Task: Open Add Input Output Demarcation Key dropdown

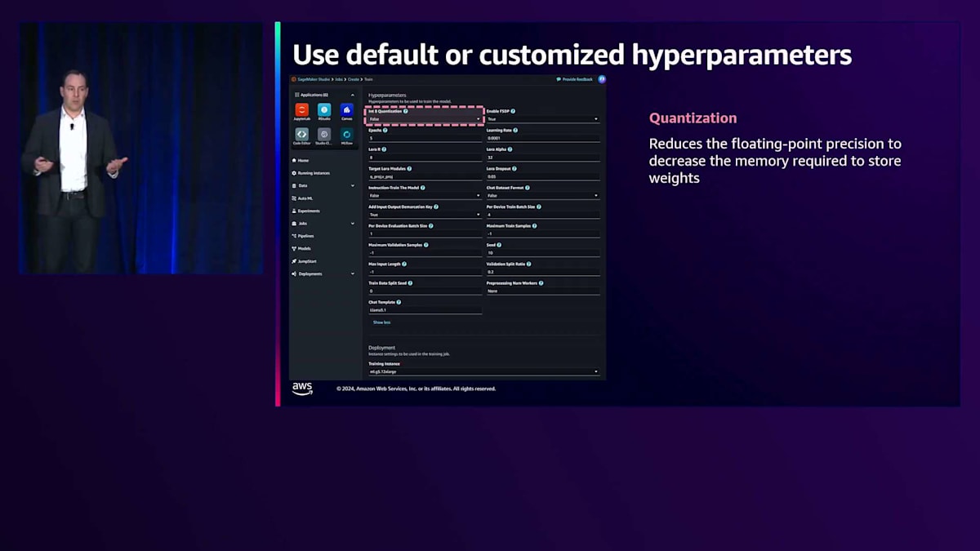Action: pos(425,215)
